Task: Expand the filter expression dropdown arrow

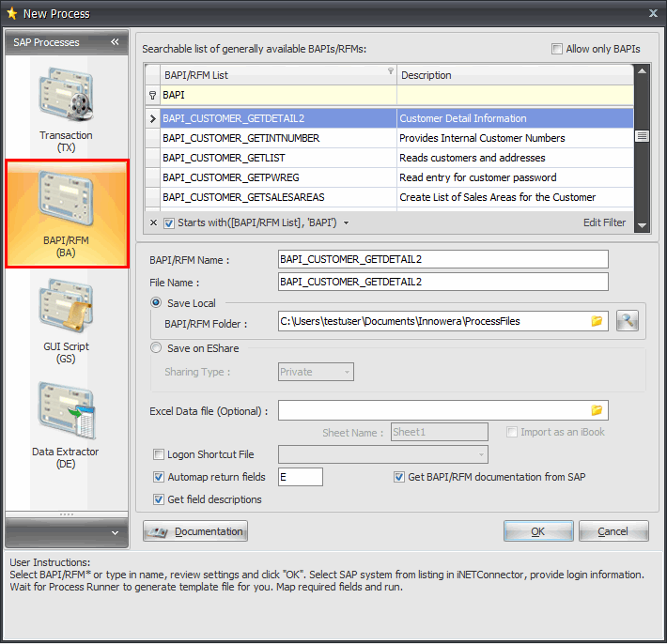Action: (x=346, y=223)
